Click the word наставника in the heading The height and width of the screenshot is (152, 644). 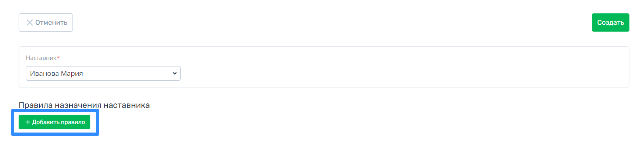coord(127,105)
